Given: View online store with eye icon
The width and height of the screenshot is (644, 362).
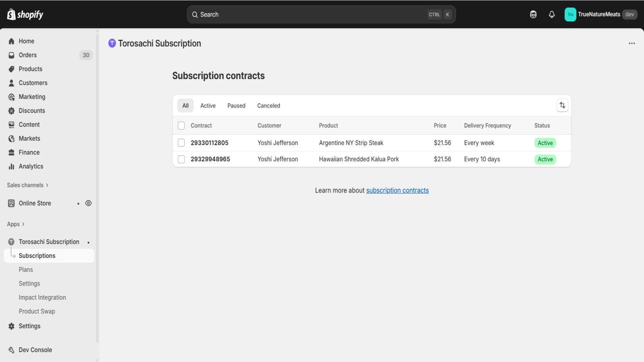Looking at the screenshot, I should [x=89, y=203].
